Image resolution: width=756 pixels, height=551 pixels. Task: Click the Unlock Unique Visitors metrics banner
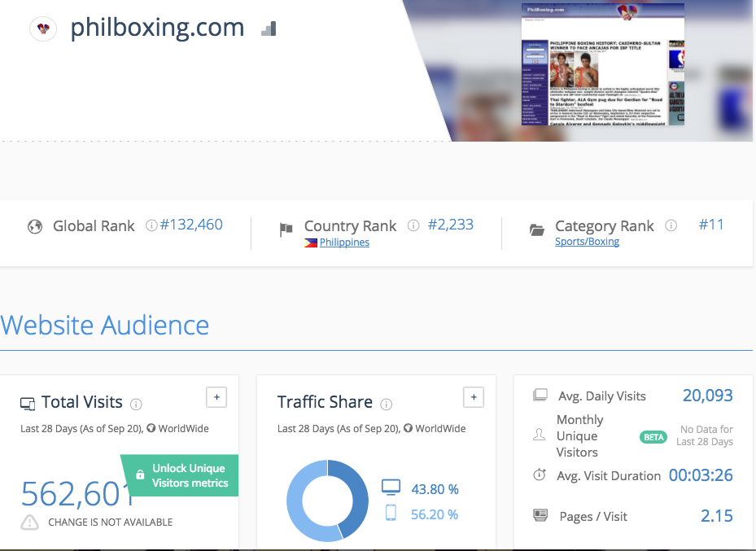coord(181,475)
